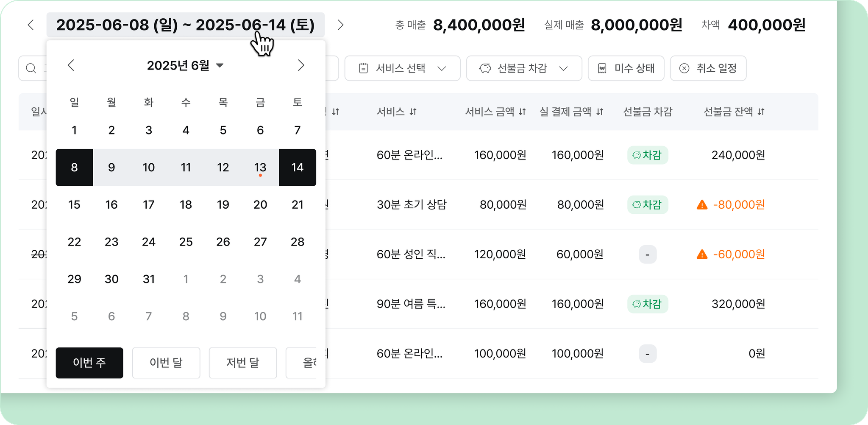This screenshot has height=425, width=868.
Task: Pick June 20 in the calendar
Action: click(x=260, y=205)
